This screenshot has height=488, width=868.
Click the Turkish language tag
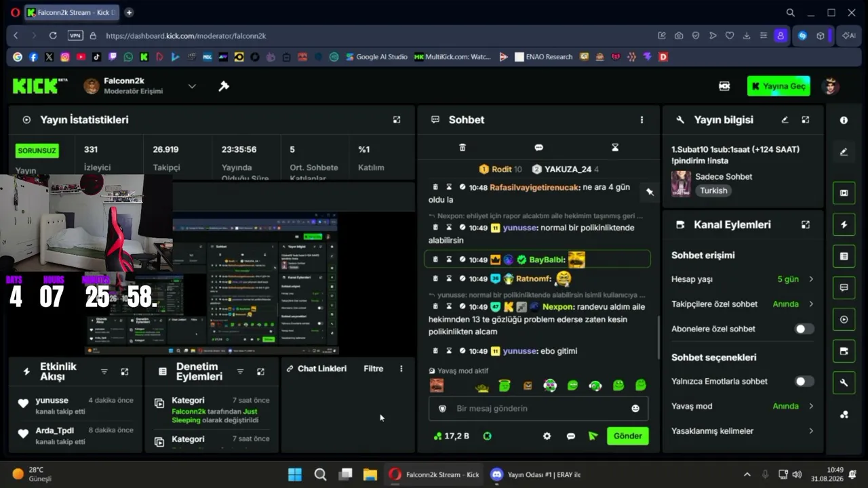coord(713,190)
